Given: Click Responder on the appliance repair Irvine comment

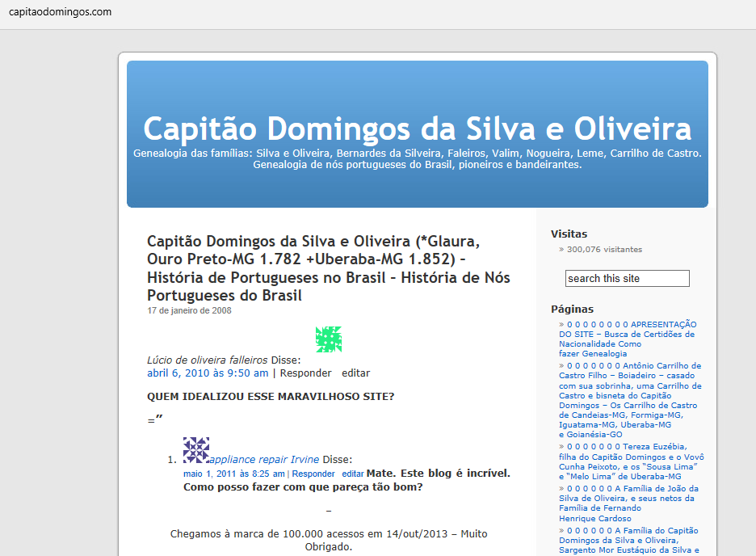Looking at the screenshot, I should [313, 474].
